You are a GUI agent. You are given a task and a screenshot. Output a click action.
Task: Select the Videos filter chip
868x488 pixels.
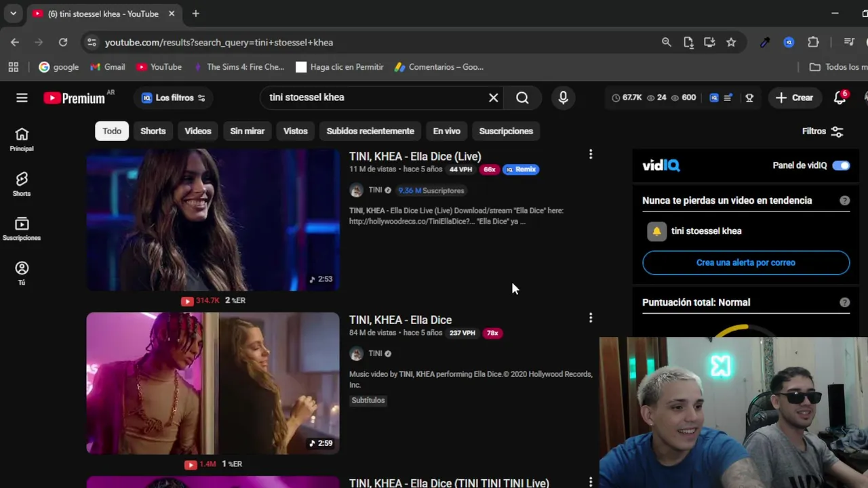[x=198, y=131]
